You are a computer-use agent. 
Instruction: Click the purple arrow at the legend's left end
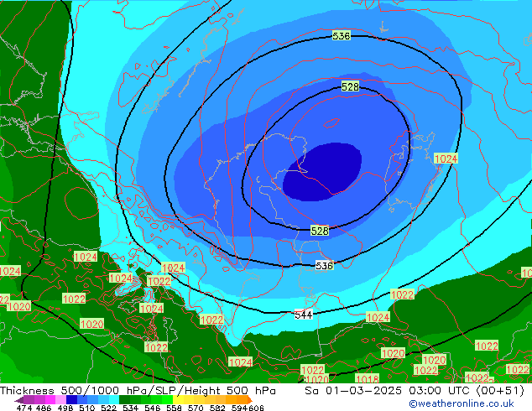click(x=19, y=400)
